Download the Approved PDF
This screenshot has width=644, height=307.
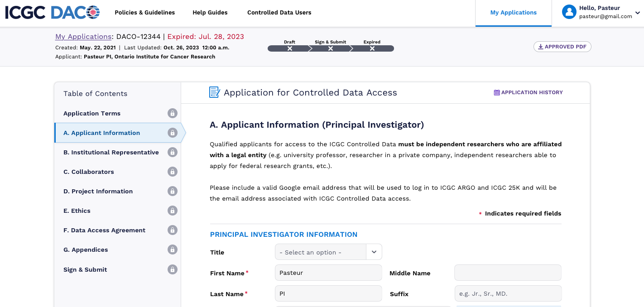pos(562,47)
